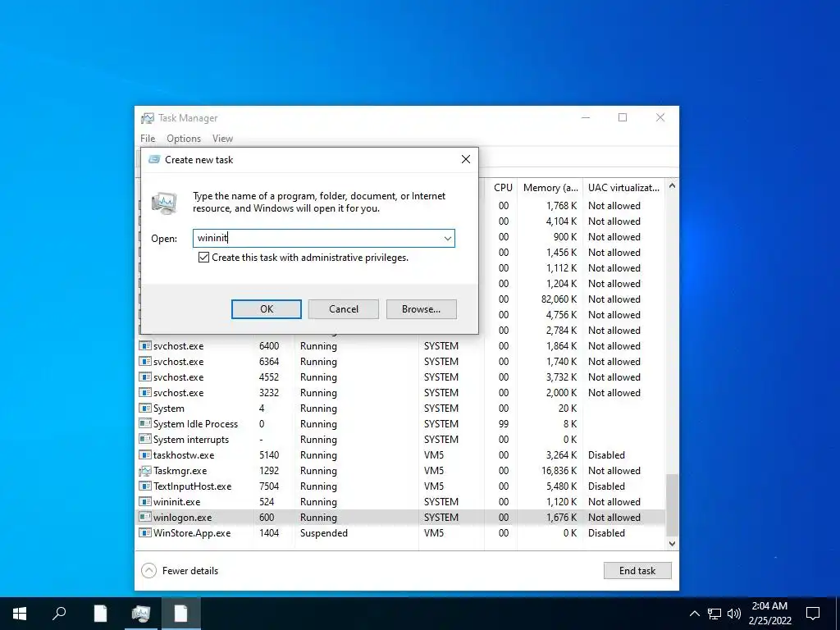Click the winlogon.exe process icon
Image resolution: width=840 pixels, height=630 pixels.
click(x=144, y=518)
